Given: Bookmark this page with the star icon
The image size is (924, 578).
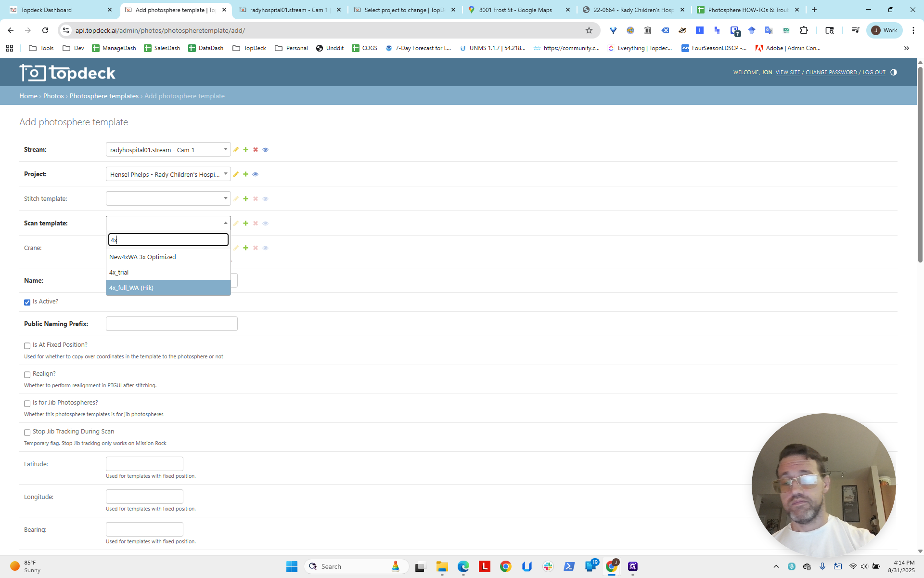Looking at the screenshot, I should coord(589,30).
